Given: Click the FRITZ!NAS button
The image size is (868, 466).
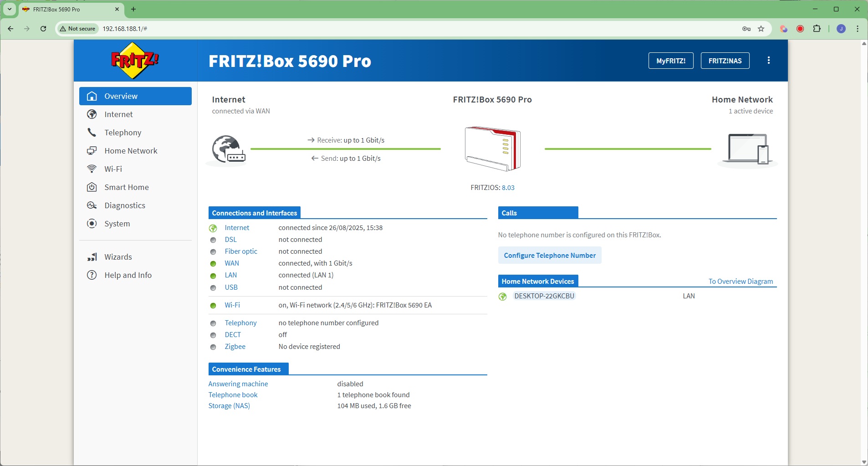Looking at the screenshot, I should point(725,61).
